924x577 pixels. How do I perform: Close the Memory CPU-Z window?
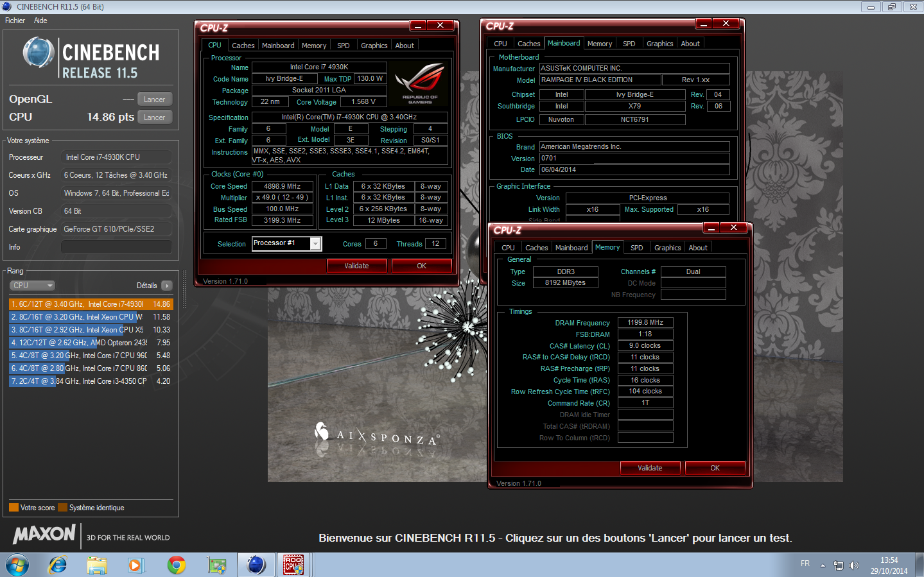coord(734,228)
